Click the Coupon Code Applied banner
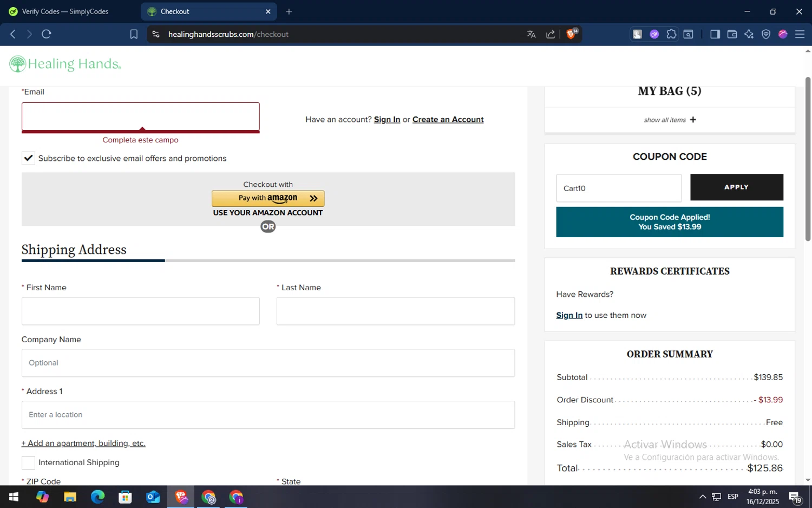Viewport: 812px width, 508px height. tap(670, 222)
